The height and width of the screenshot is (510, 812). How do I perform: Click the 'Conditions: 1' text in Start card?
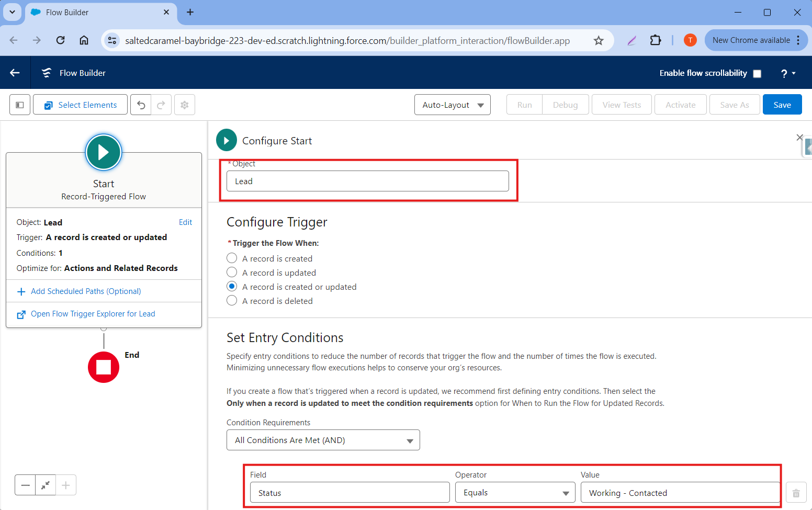(x=40, y=253)
